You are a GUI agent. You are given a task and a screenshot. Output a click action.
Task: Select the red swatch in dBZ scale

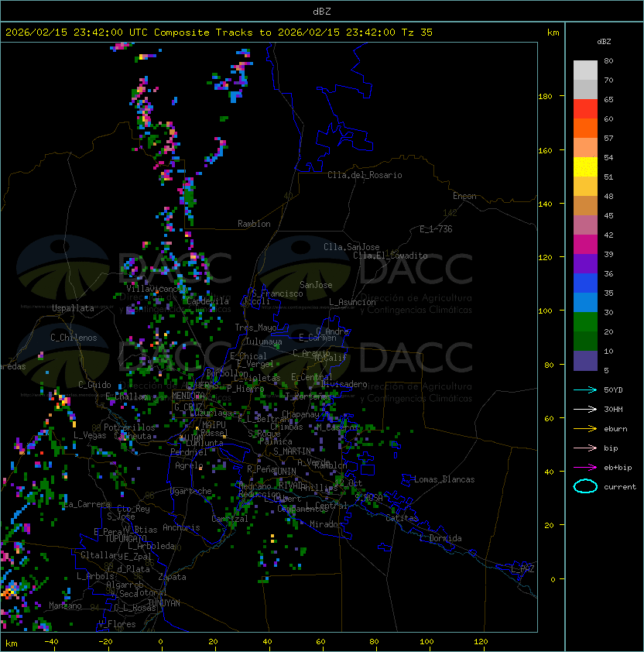coord(585,108)
